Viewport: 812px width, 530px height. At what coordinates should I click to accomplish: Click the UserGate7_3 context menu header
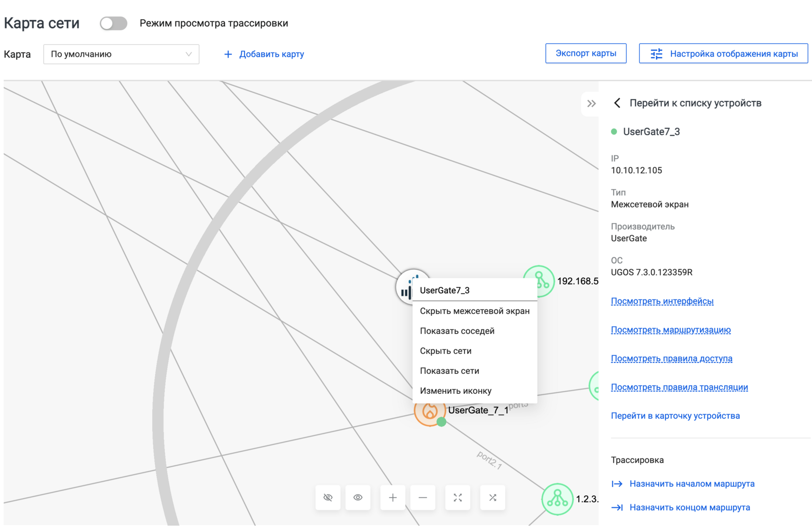coord(475,290)
